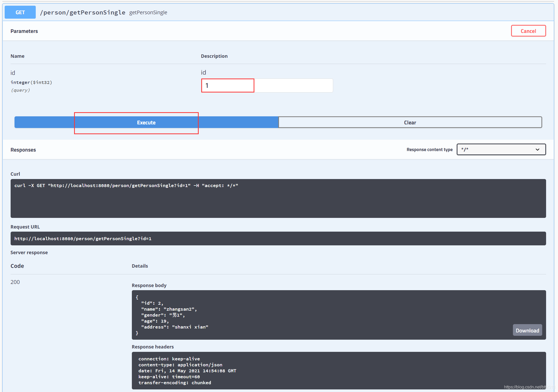558x392 pixels.
Task: Click the Server response heading
Action: (29, 252)
